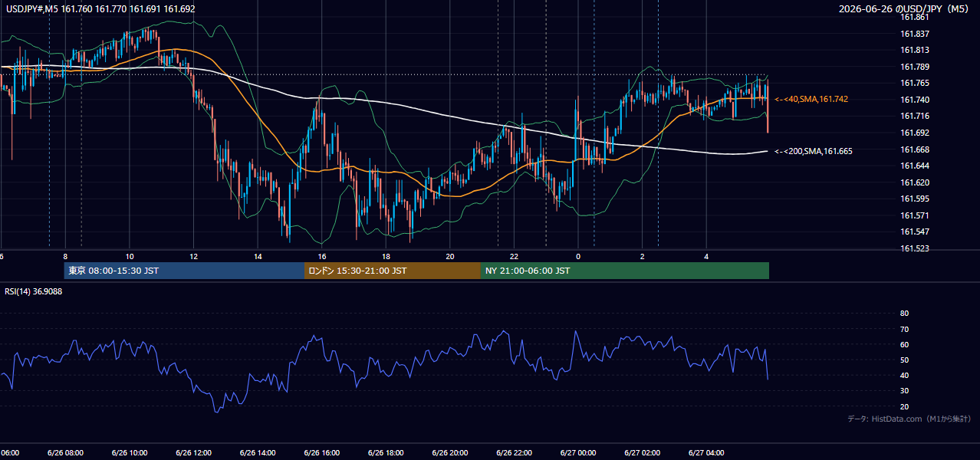The image size is (980, 460).
Task: Click price axis label 161.571
Action: coord(916,215)
